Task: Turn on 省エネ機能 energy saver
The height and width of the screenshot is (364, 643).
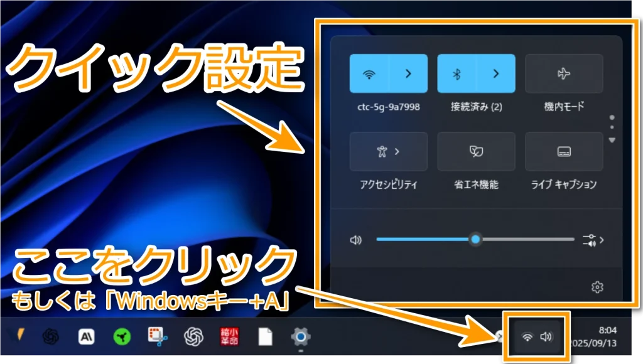Action: 476,152
